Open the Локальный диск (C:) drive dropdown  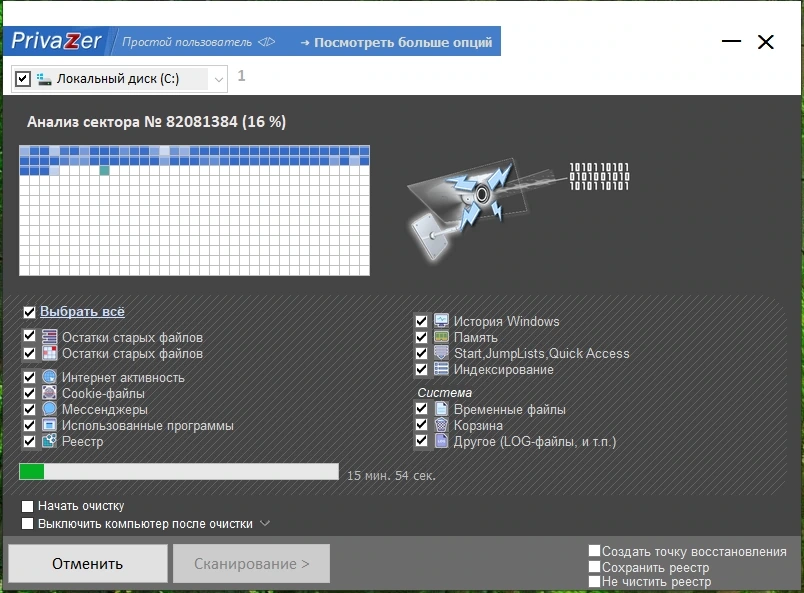point(218,79)
